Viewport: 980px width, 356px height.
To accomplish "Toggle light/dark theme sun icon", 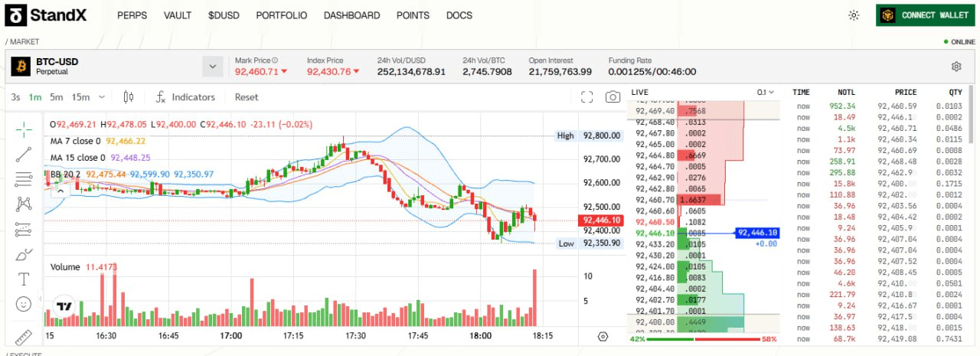I will coord(854,15).
